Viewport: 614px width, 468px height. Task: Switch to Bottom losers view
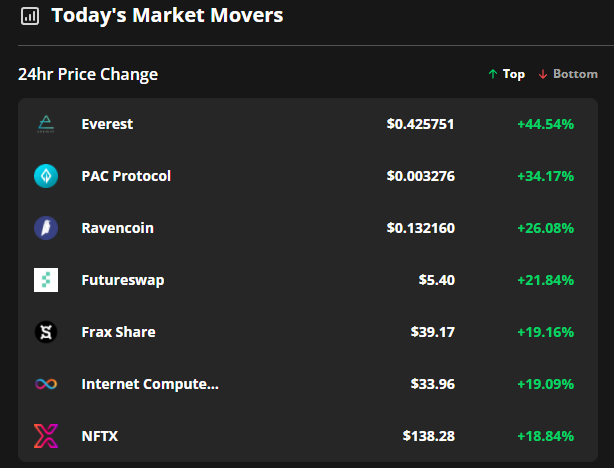(568, 74)
